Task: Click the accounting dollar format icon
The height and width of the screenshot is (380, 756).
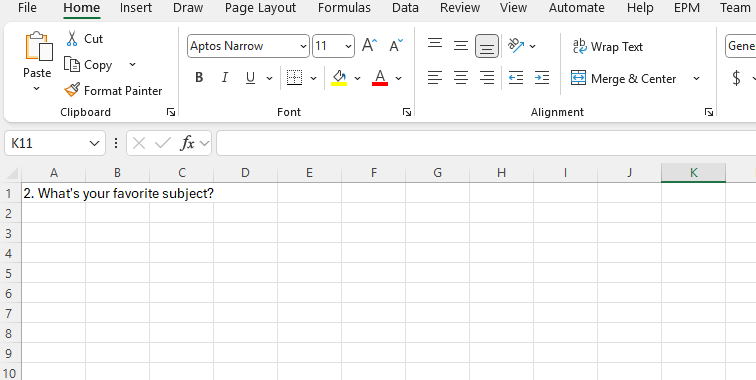Action: tap(736, 78)
